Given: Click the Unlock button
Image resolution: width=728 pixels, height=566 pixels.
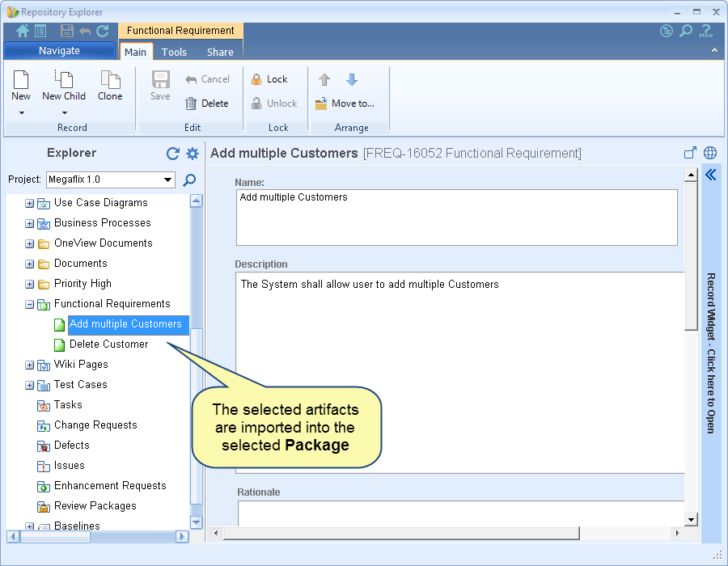Looking at the screenshot, I should point(274,103).
